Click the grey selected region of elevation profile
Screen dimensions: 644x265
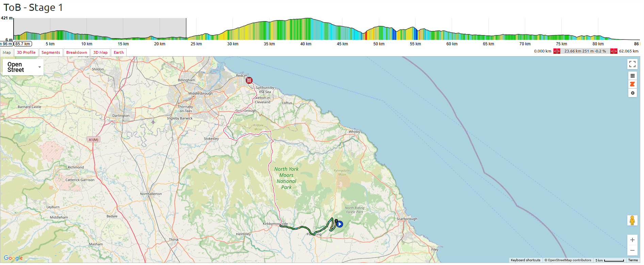pyautogui.click(x=100, y=29)
